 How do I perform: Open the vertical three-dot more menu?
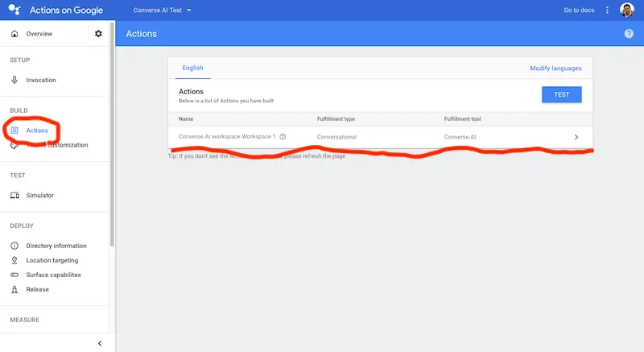607,10
